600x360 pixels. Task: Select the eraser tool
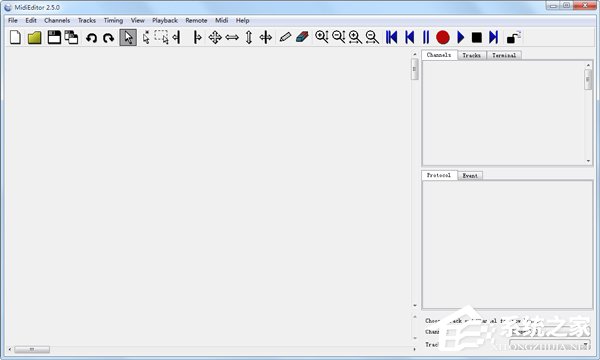click(x=302, y=37)
